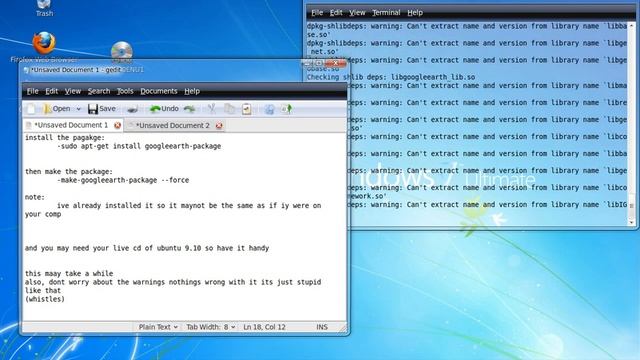
Task: Close the Unsaved Document 1 tab
Action: [118, 125]
